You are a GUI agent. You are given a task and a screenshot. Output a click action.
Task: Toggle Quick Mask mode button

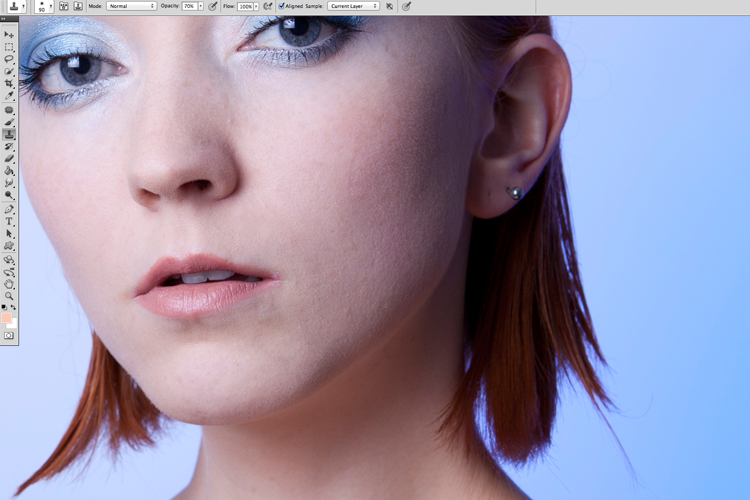click(x=9, y=336)
